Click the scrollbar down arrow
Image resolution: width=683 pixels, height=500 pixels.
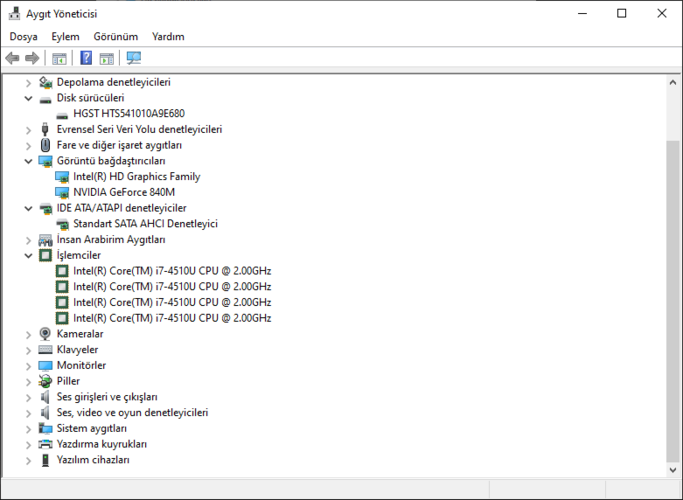673,470
